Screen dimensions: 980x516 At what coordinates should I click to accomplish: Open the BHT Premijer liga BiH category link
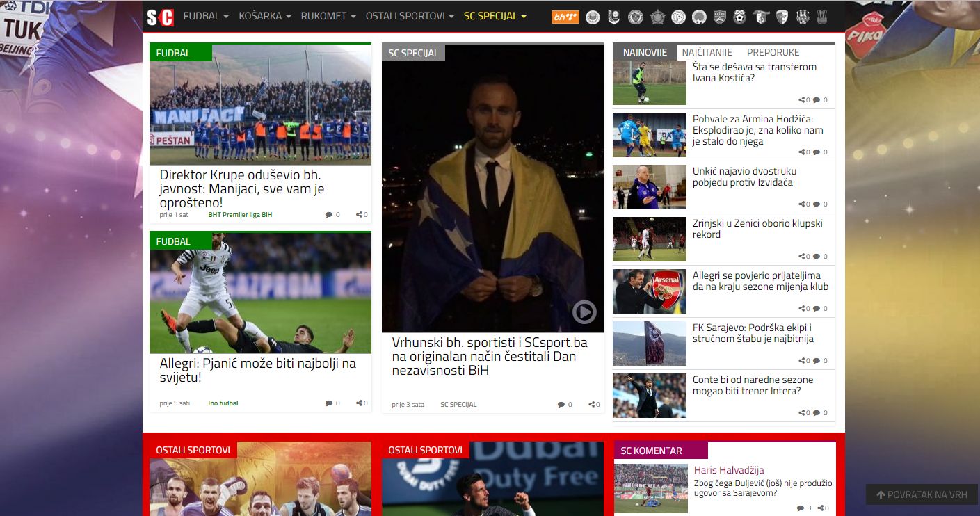pyautogui.click(x=240, y=215)
